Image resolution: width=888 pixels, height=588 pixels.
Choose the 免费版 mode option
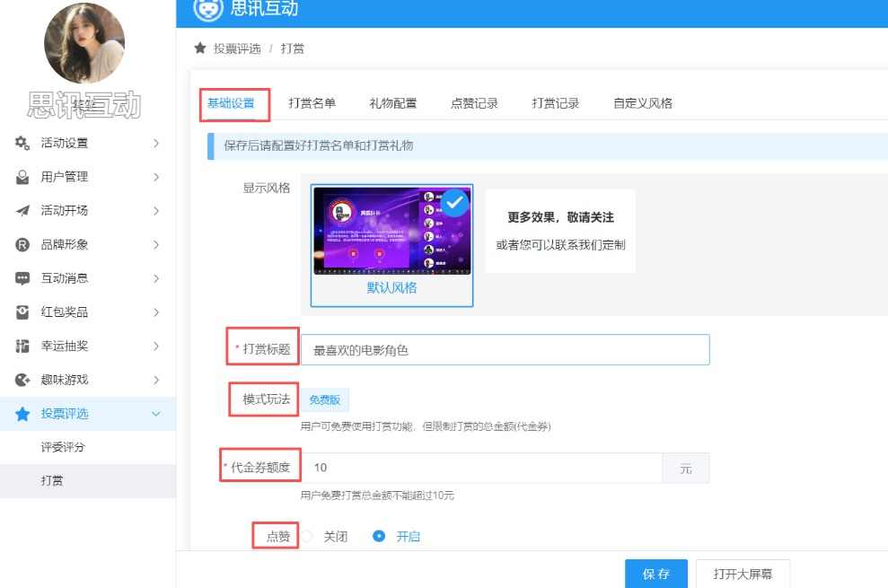tap(325, 400)
